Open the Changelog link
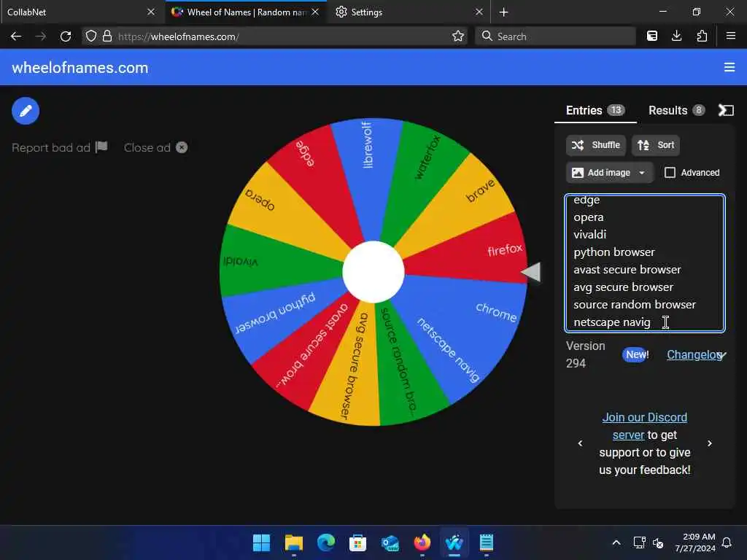The width and height of the screenshot is (747, 560). coord(694,355)
